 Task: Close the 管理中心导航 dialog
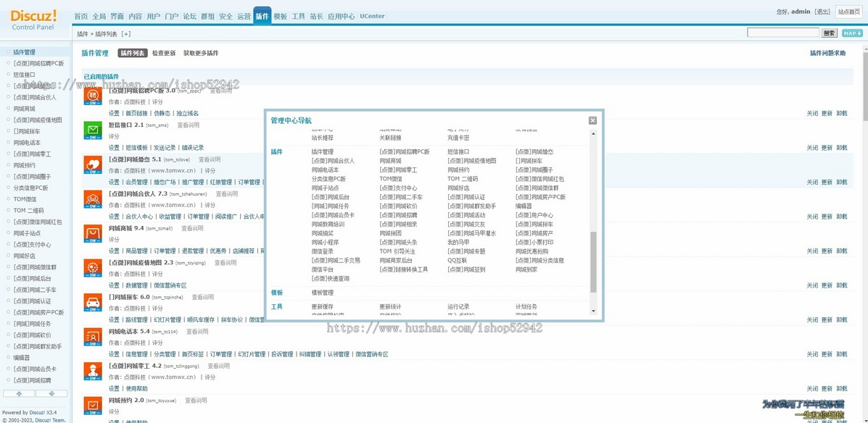(x=592, y=120)
